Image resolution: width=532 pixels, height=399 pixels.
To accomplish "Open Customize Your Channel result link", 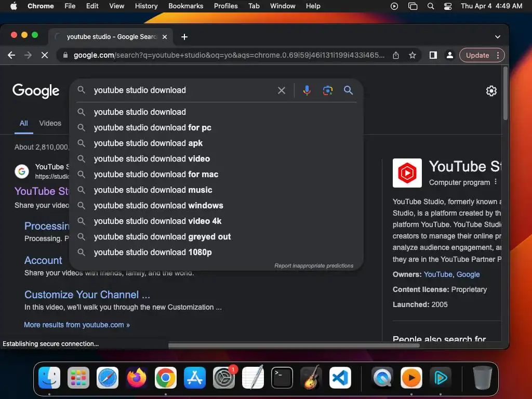I will click(87, 295).
